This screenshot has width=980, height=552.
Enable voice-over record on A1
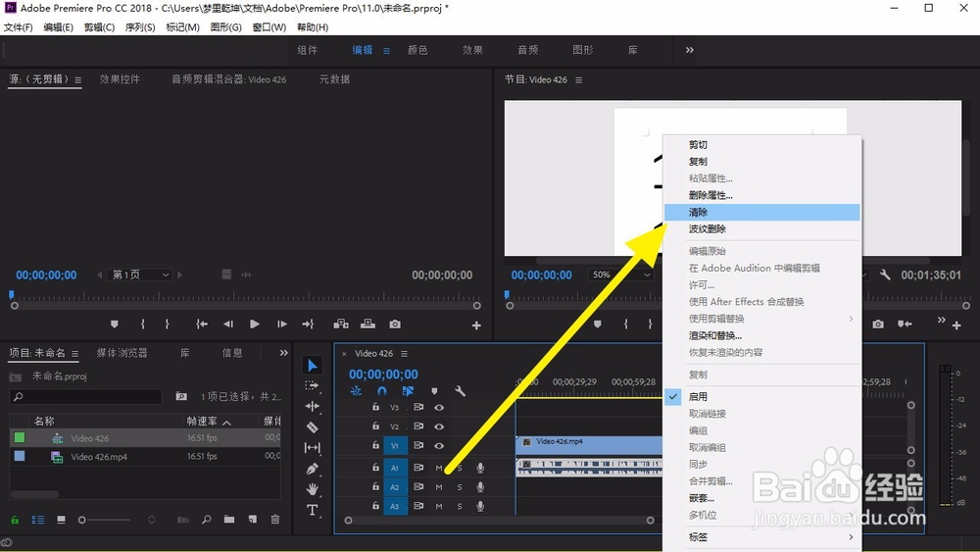[x=480, y=468]
